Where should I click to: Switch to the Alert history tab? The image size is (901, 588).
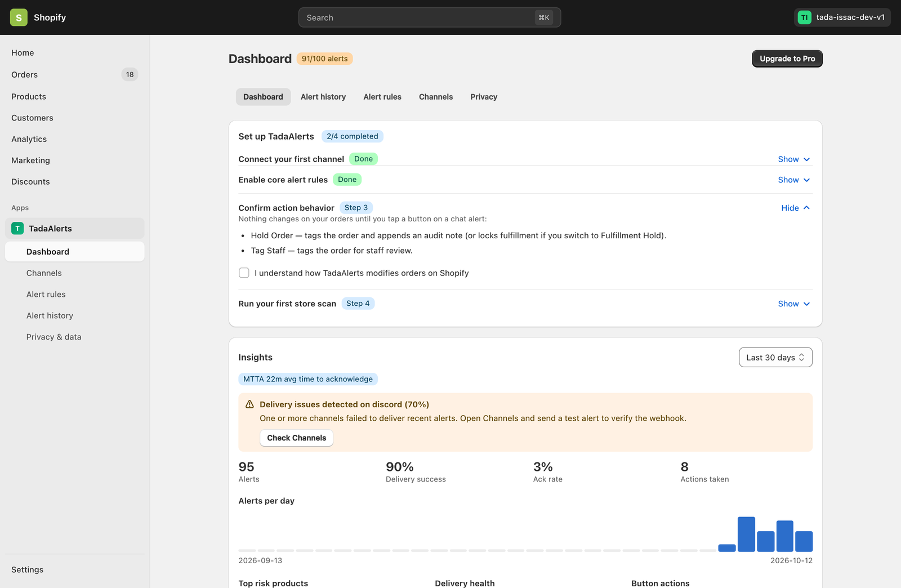[x=323, y=97]
